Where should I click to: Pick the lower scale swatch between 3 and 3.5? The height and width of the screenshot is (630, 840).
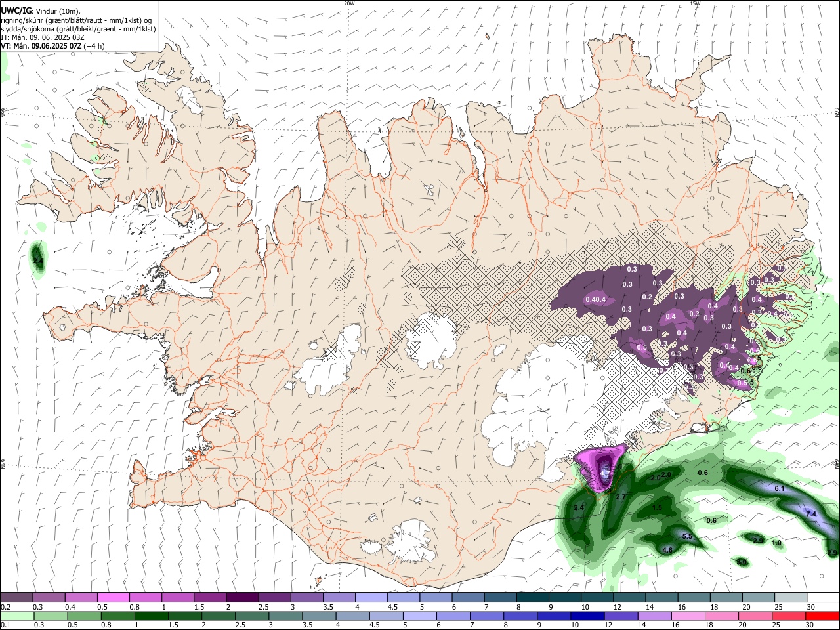pos(285,616)
